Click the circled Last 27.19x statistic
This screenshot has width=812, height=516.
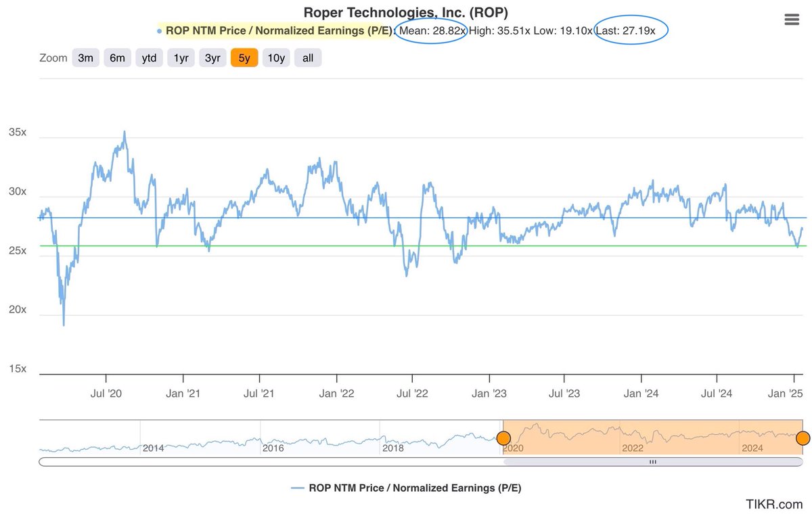629,30
